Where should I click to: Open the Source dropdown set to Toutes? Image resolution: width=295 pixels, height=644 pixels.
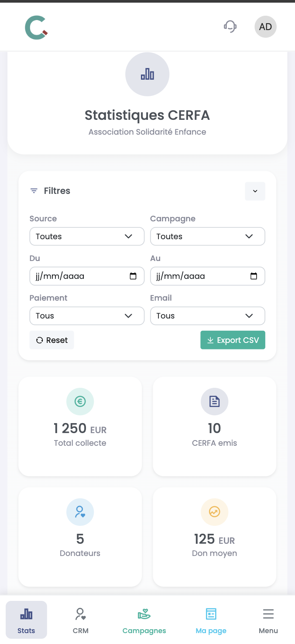point(86,236)
